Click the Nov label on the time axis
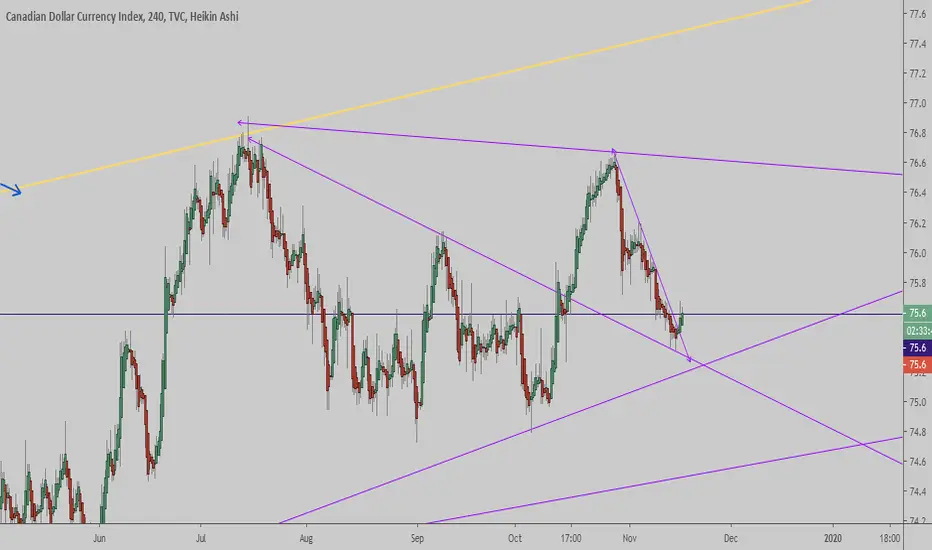The image size is (932, 550). [x=629, y=538]
